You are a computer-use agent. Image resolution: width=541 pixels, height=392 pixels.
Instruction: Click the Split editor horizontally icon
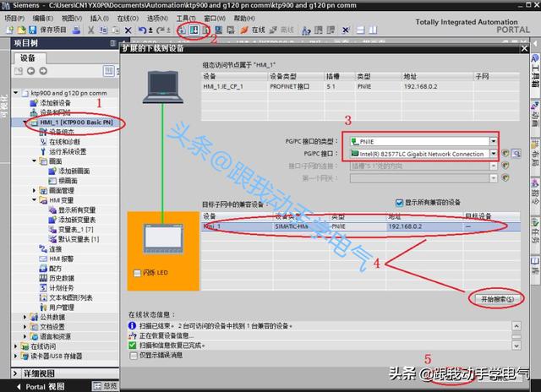click(360, 30)
